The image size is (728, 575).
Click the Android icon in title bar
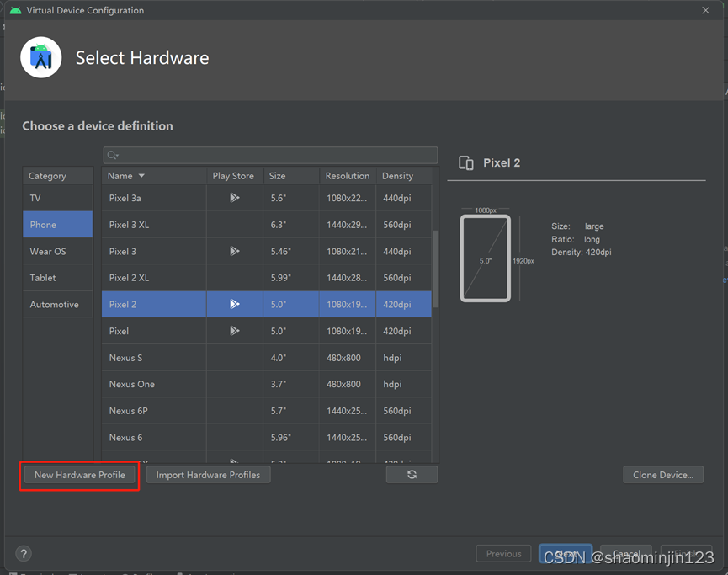[x=16, y=10]
